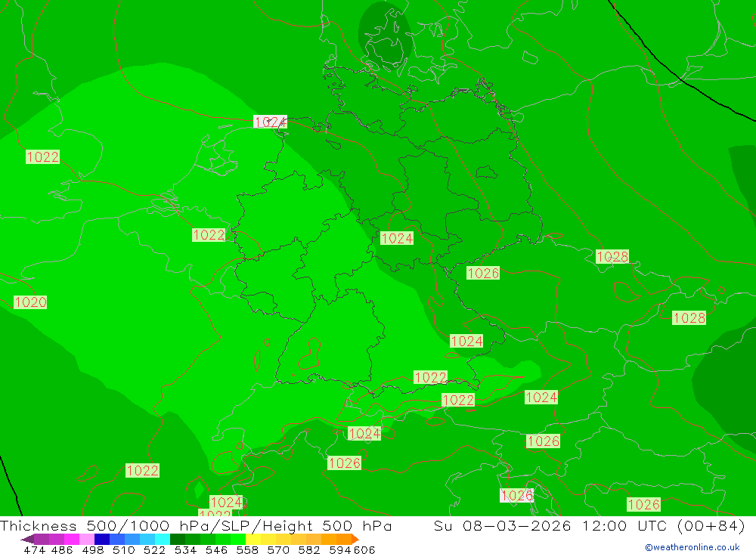Pick the light pink legend swatch above 498
Screen dimensions: 756x554
coord(87,539)
